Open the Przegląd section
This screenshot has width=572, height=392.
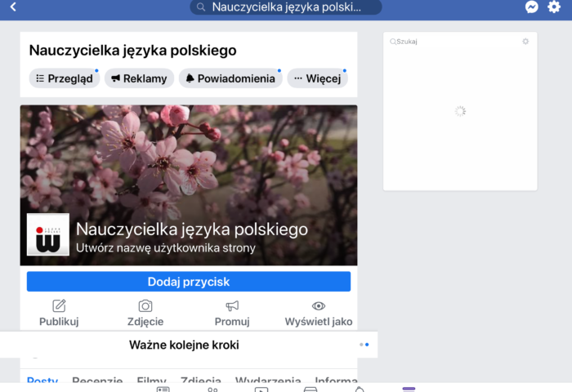pos(65,78)
